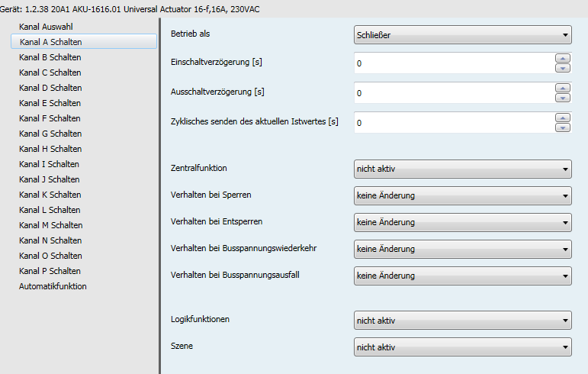
Task: Expand the Zentralfunktion dropdown
Action: pyautogui.click(x=462, y=169)
